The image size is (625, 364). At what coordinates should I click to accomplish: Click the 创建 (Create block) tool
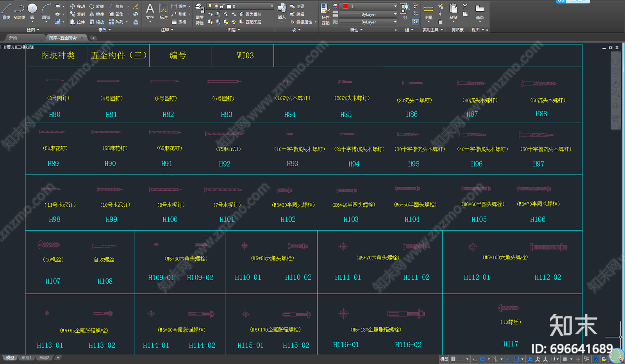(x=297, y=6)
